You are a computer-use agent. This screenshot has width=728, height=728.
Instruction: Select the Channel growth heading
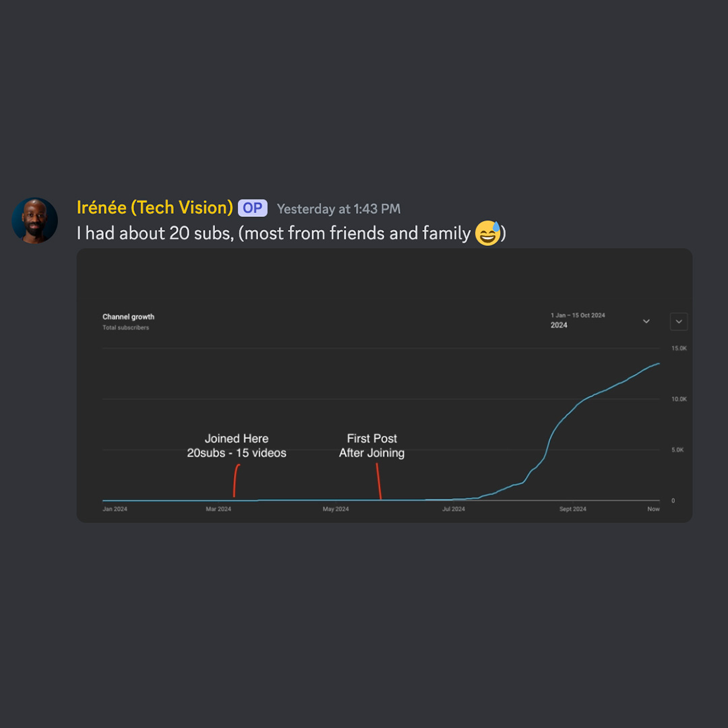click(x=128, y=317)
